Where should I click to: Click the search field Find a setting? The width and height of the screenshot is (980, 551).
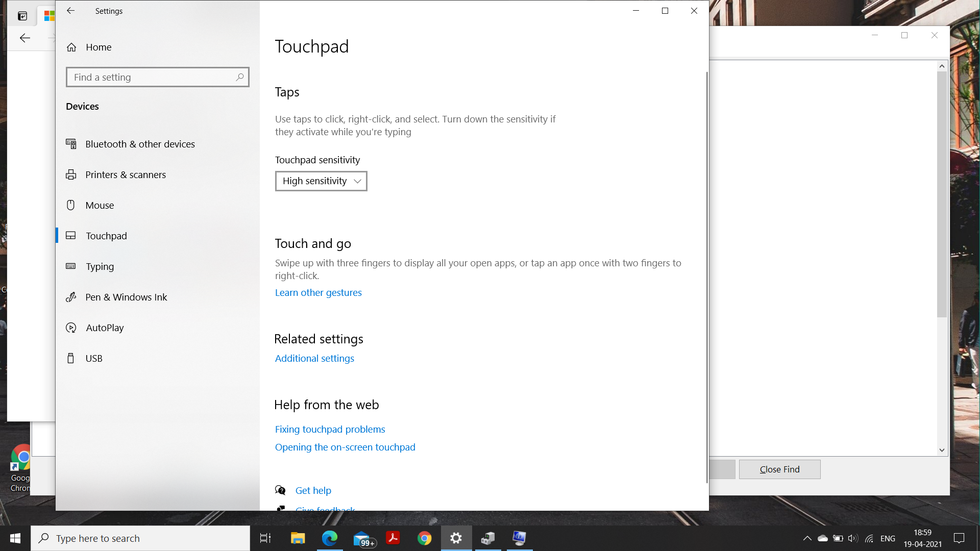[158, 77]
